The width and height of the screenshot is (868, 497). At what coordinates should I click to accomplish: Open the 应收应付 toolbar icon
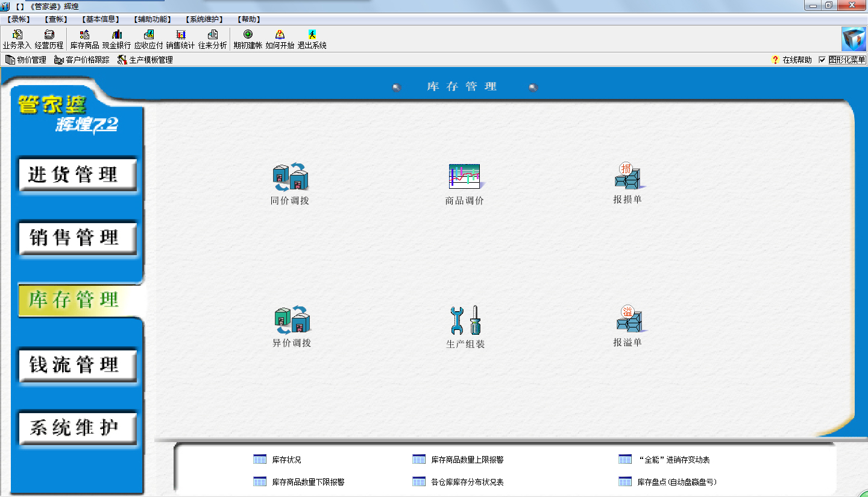[x=149, y=39]
